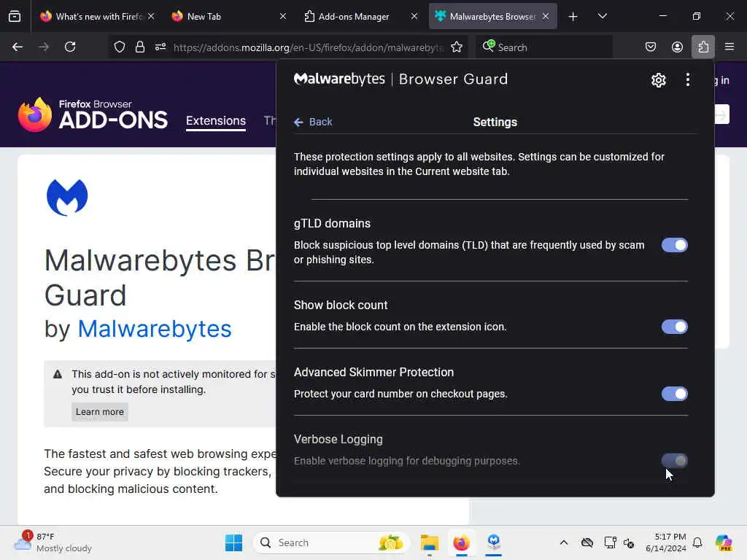Image resolution: width=747 pixels, height=560 pixels.
Task: Open the Malwarebytes taskbar app icon
Action: (494, 542)
